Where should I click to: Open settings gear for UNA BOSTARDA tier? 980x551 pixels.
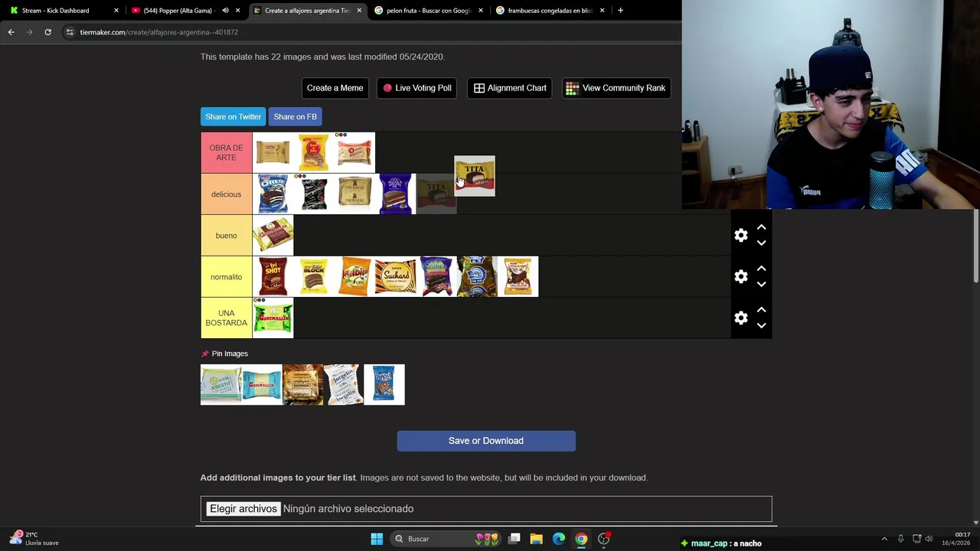pos(740,318)
